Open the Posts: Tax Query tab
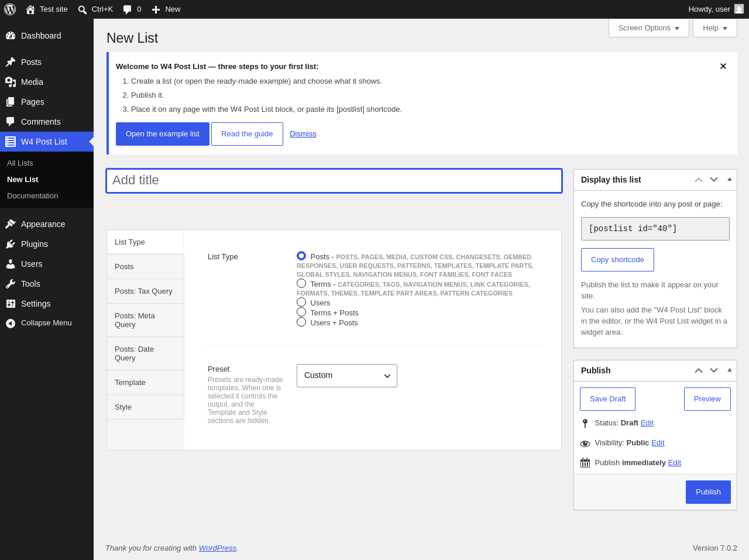Image resolution: width=749 pixels, height=560 pixels. click(x=145, y=291)
